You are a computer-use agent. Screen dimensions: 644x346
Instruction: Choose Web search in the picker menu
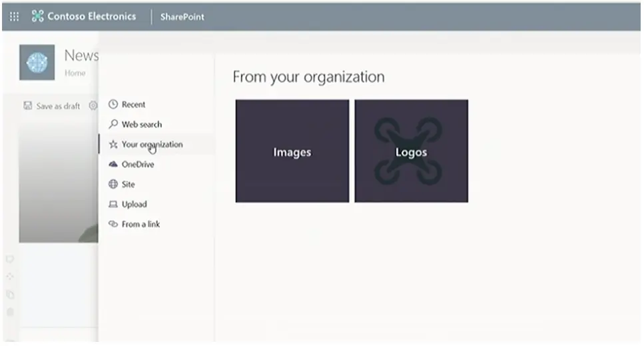point(141,125)
